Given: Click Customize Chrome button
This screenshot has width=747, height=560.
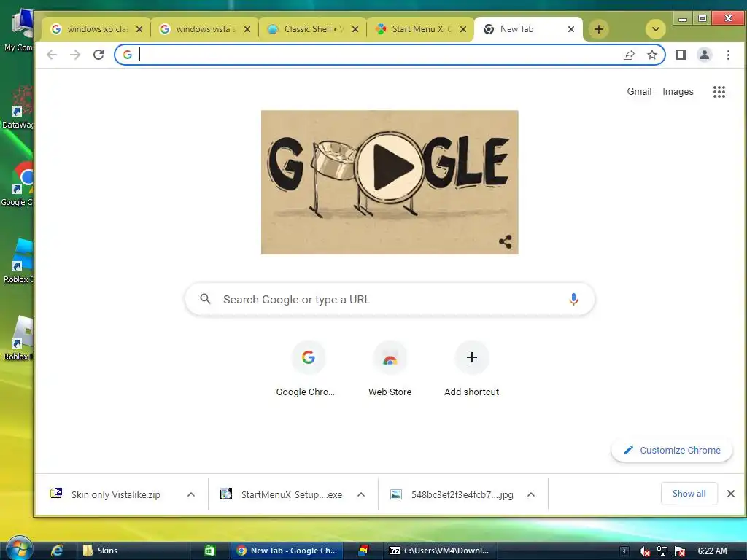Looking at the screenshot, I should coord(672,450).
